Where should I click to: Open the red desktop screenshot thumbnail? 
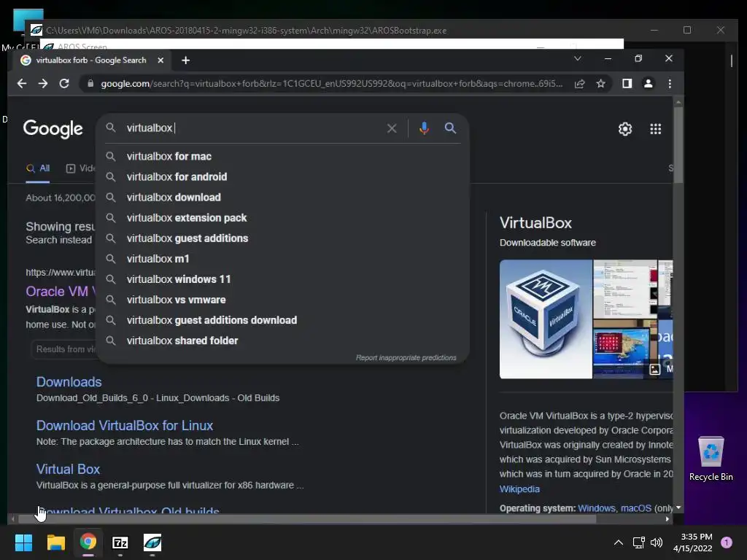(625, 349)
